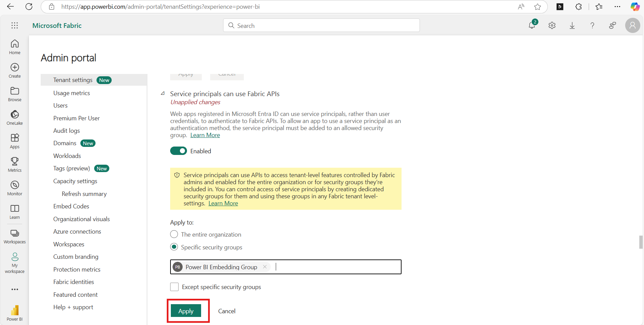Select The entire organization radio button
This screenshot has height=325, width=644.
[x=174, y=234]
